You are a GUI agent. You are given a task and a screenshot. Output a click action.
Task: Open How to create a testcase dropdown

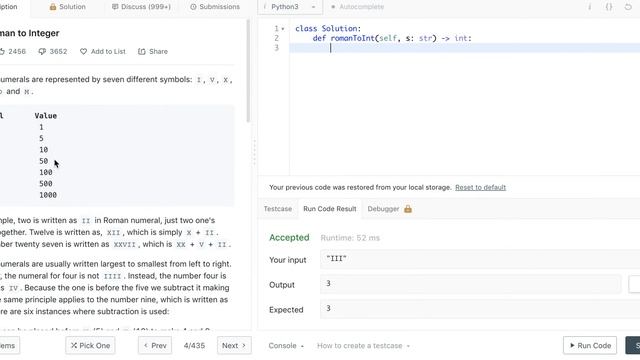[363, 345]
